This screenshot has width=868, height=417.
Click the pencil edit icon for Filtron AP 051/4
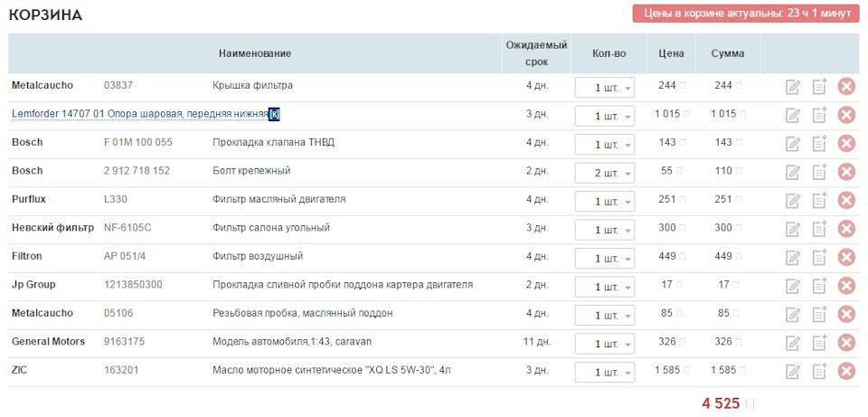click(x=793, y=258)
